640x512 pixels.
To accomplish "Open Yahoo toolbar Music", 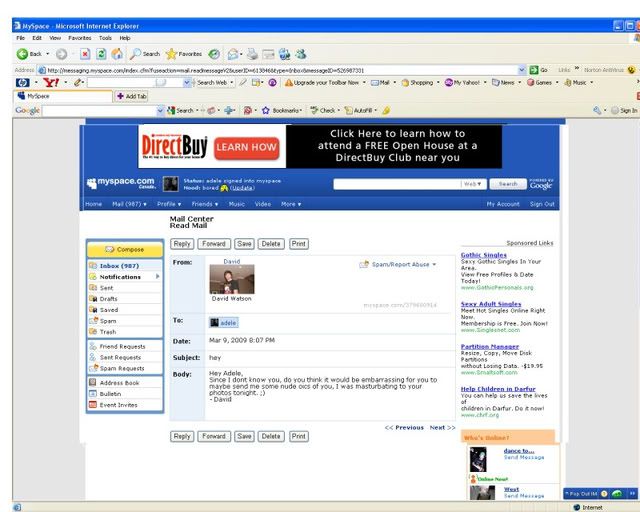I will coord(576,82).
